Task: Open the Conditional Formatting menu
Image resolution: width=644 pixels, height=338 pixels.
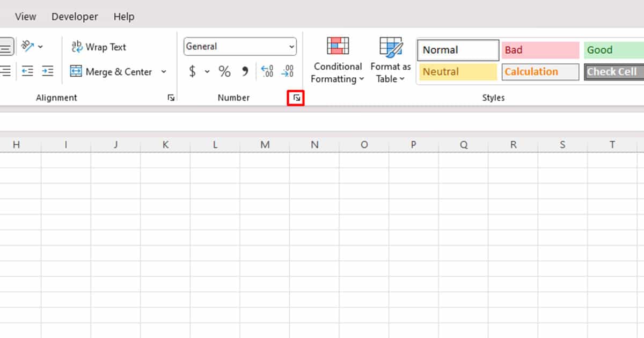Action: [337, 59]
